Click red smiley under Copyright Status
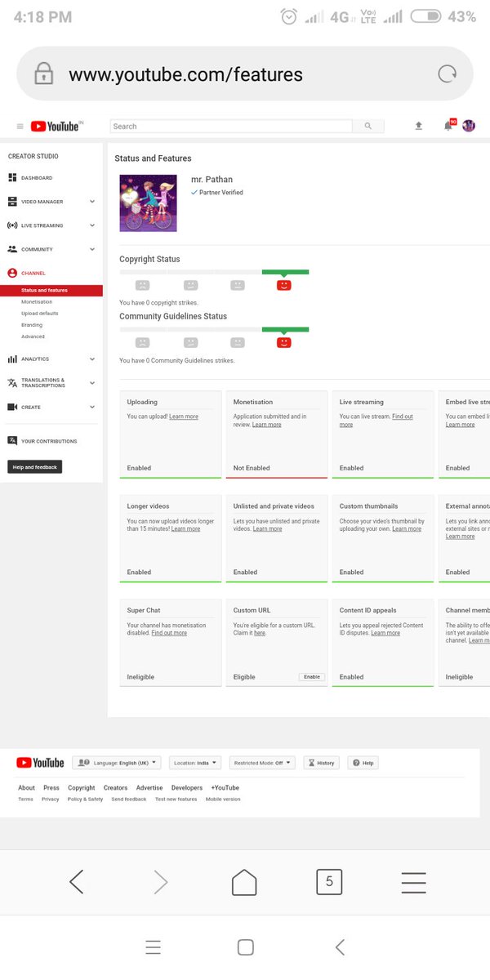 [283, 285]
